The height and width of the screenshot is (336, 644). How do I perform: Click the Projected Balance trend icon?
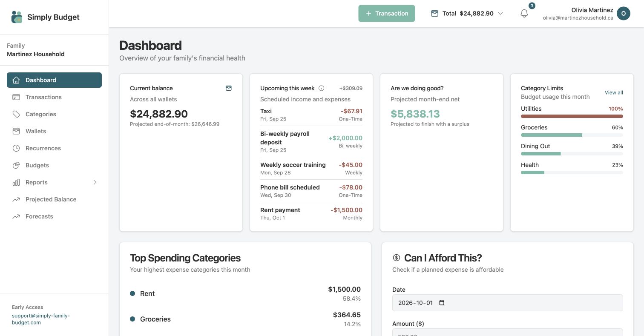click(16, 199)
